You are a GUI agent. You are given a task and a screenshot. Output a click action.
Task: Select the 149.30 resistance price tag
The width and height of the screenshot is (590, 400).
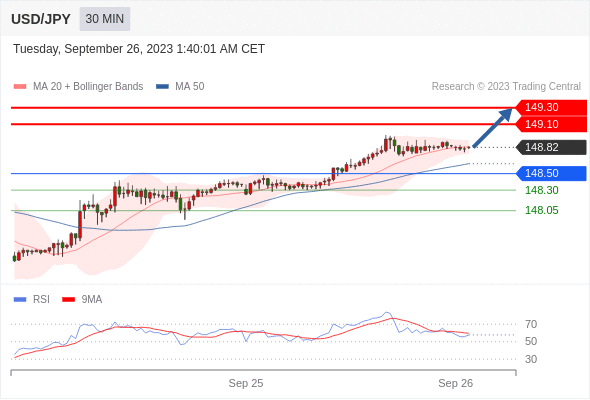(x=551, y=107)
